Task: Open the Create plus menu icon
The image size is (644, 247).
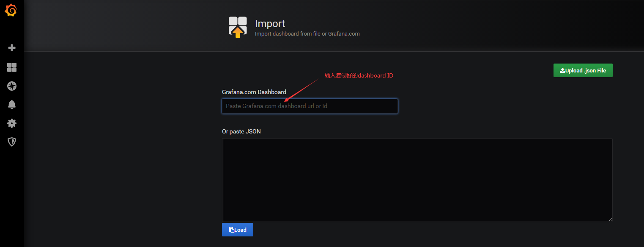Action: coord(12,48)
